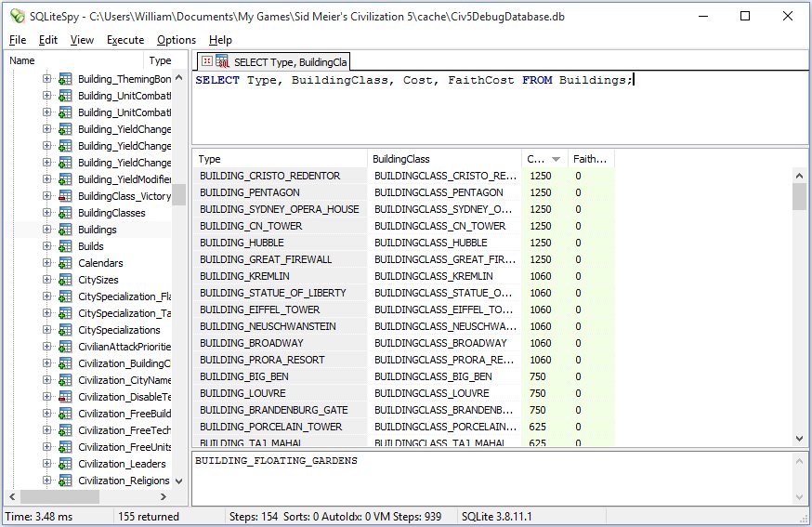The height and width of the screenshot is (527, 812).
Task: Select the BUILDING_KREMLIN cell
Action: click(281, 276)
